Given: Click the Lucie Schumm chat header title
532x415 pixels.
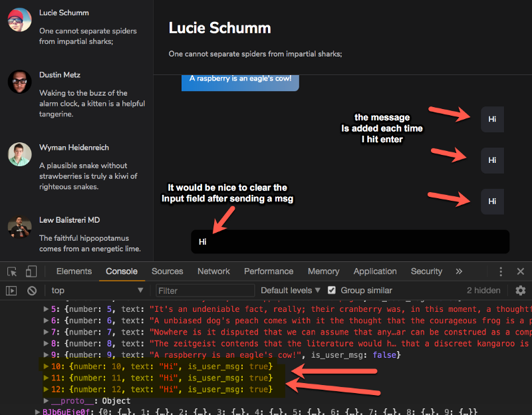Looking at the screenshot, I should pos(220,28).
